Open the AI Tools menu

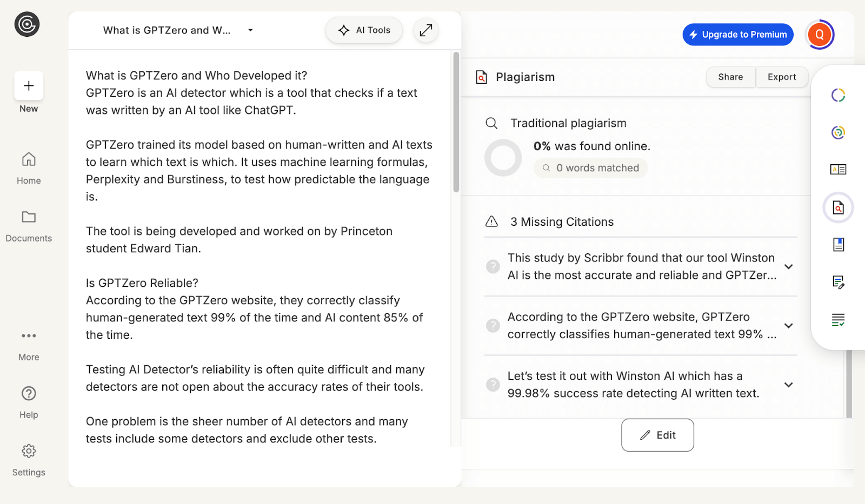[364, 30]
